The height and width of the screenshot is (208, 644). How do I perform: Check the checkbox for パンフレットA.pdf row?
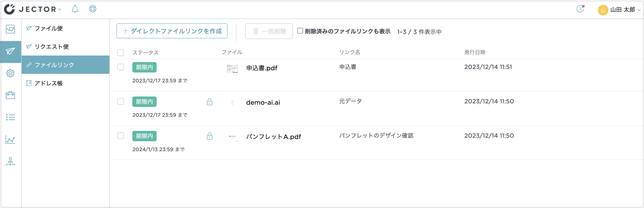(x=121, y=136)
